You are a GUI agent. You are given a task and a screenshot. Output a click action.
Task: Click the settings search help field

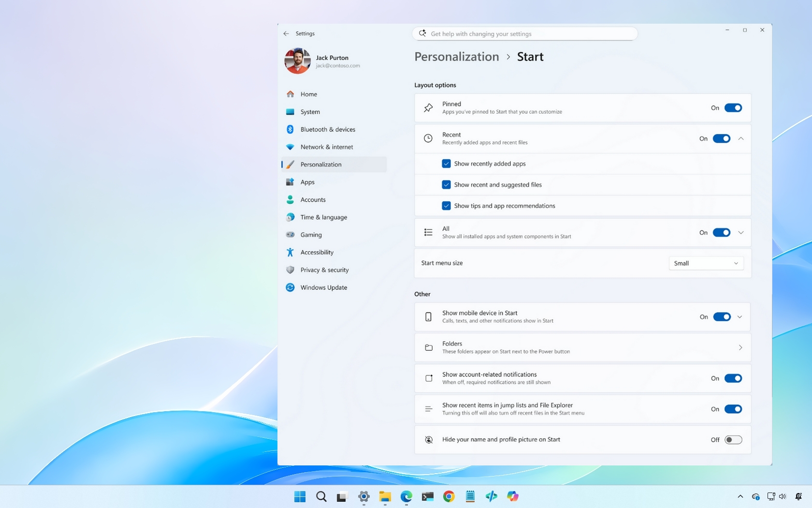tap(525, 34)
